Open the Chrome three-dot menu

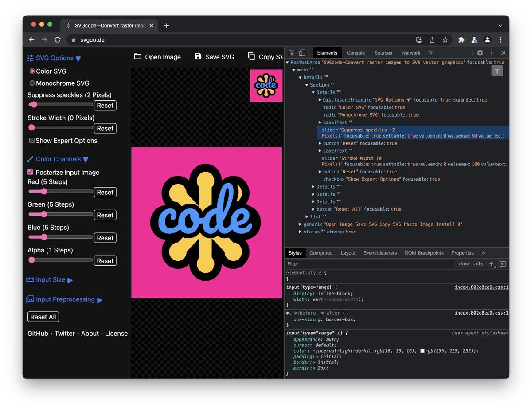501,40
